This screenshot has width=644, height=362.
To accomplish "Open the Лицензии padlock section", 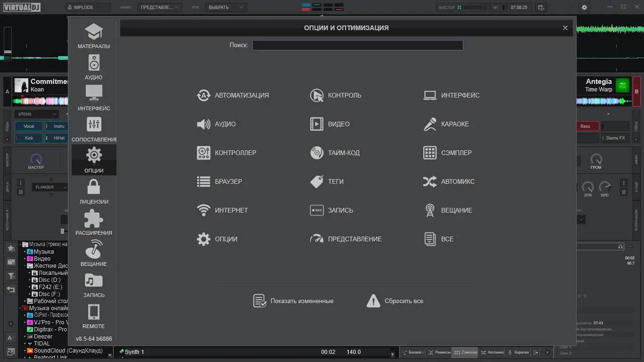I will (94, 191).
